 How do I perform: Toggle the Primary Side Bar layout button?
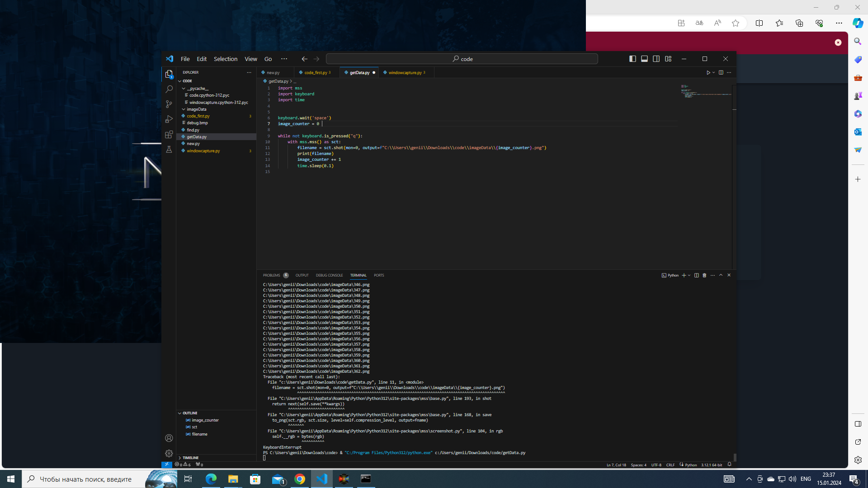632,59
